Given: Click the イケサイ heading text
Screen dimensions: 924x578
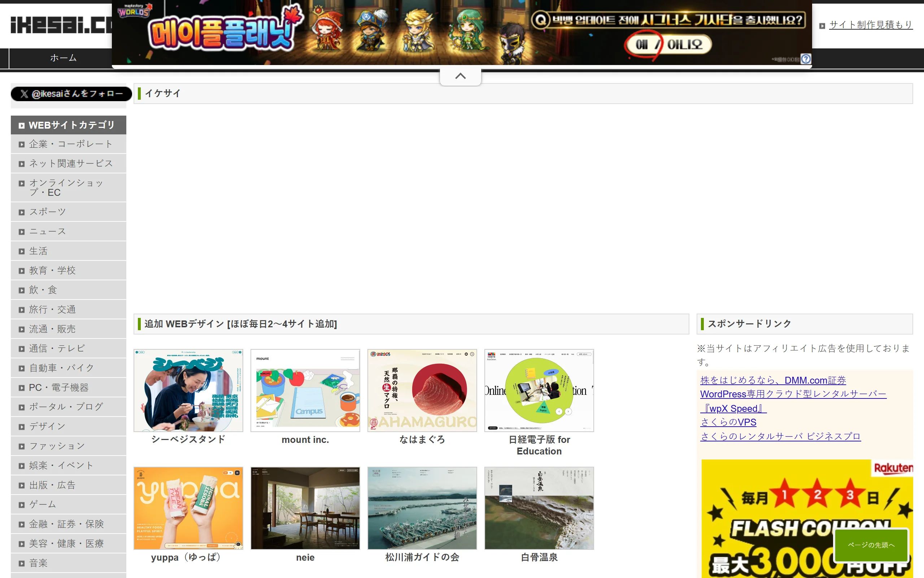Looking at the screenshot, I should pos(162,93).
